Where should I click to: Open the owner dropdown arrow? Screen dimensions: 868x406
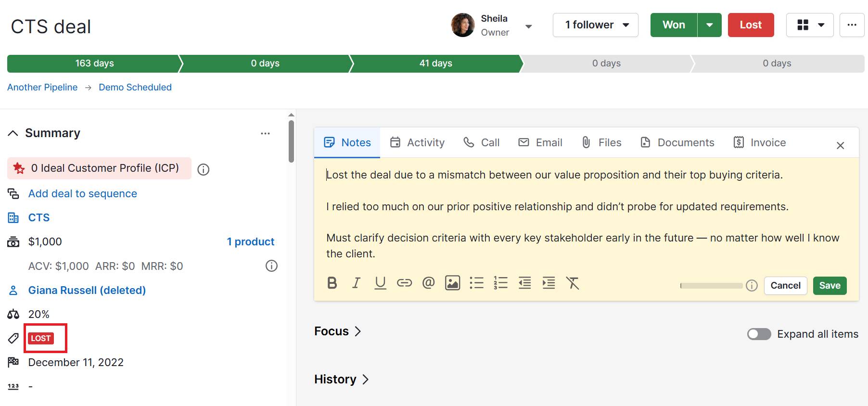528,26
